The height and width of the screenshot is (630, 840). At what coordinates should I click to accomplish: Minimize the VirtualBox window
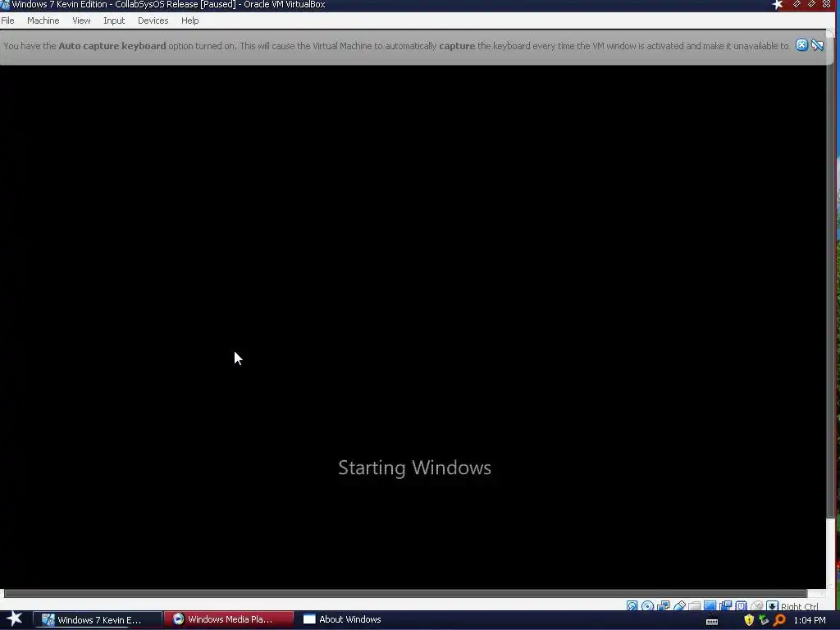797,4
